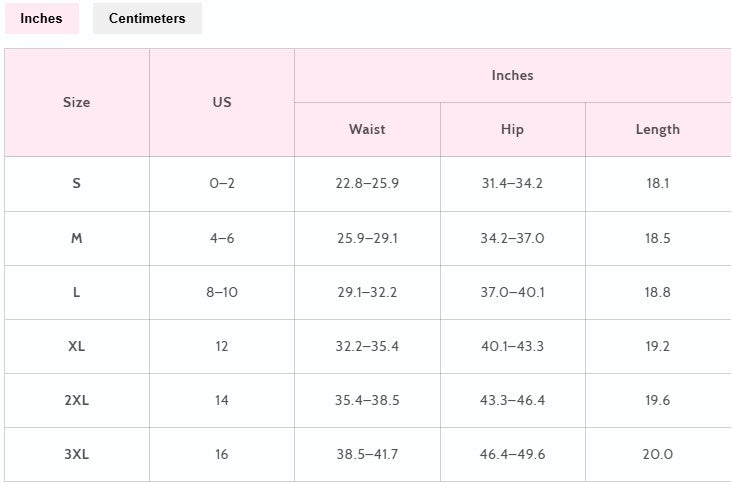Viewport: 733px width, 483px height.
Task: Click the Waist column header
Action: [367, 130]
